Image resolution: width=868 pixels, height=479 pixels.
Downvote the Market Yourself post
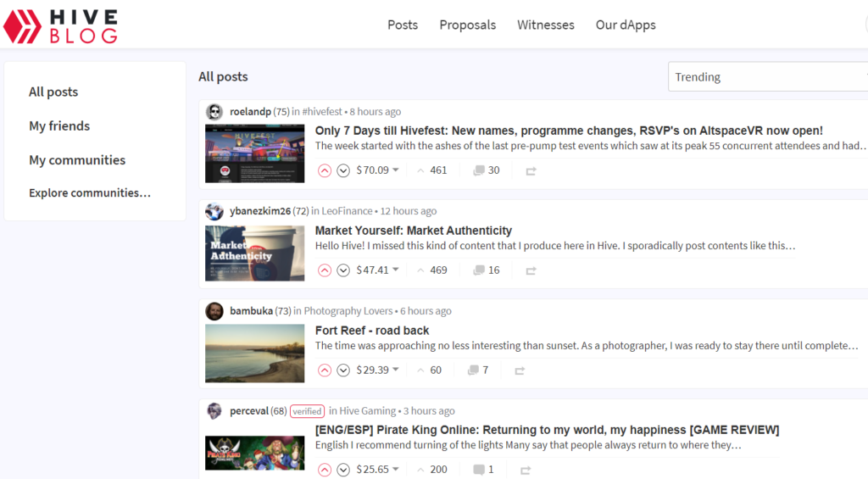[343, 270]
